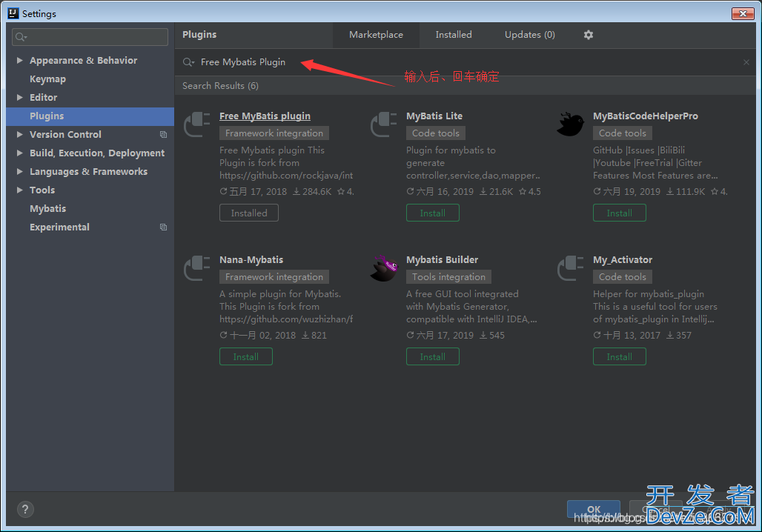
Task: Select Editor label in settings tree
Action: click(x=43, y=97)
